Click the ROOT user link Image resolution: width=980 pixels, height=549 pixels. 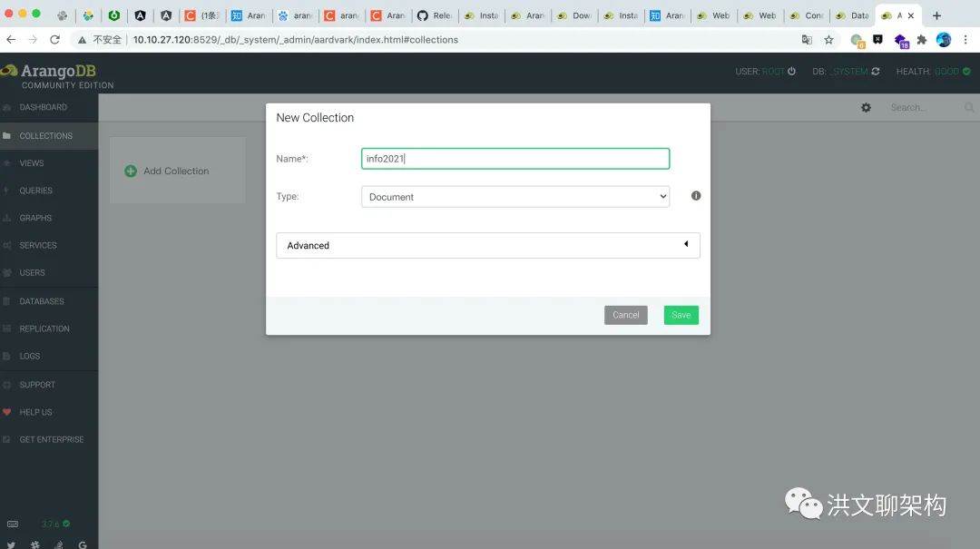[772, 72]
